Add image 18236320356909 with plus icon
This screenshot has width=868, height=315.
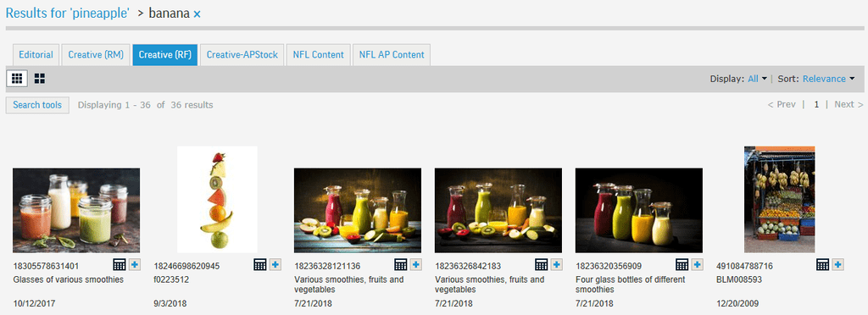pos(697,265)
